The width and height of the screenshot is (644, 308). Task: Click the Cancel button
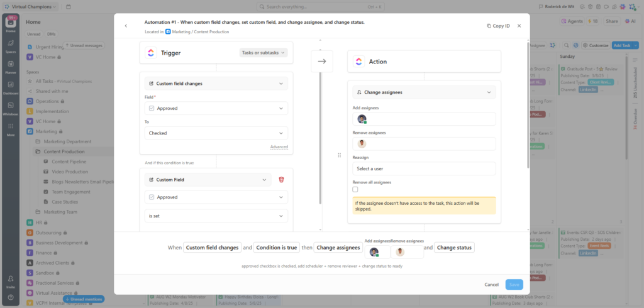click(491, 285)
